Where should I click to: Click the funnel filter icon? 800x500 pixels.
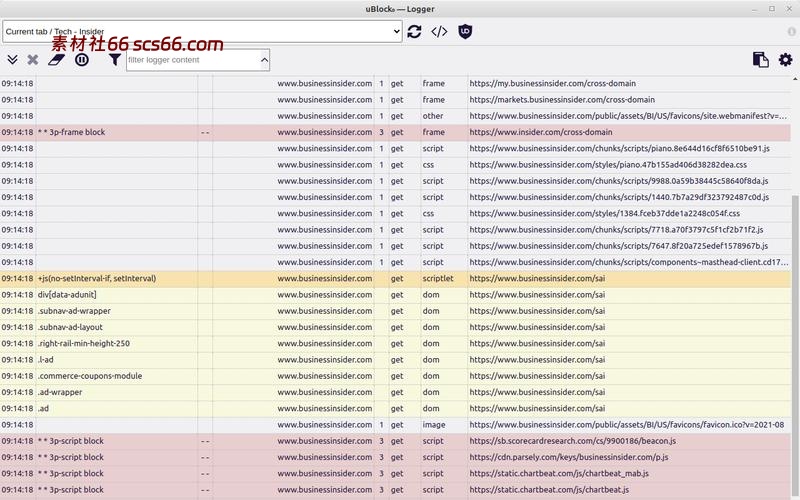coord(114,60)
